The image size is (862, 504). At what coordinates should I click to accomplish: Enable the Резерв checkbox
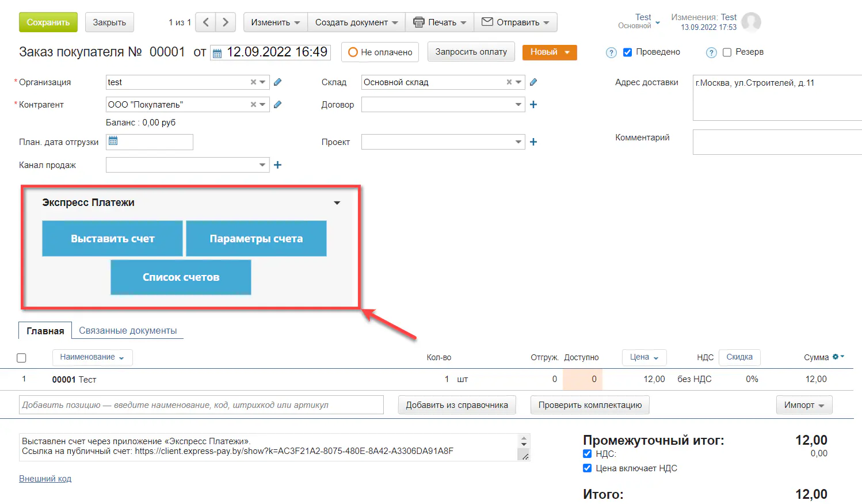click(727, 52)
